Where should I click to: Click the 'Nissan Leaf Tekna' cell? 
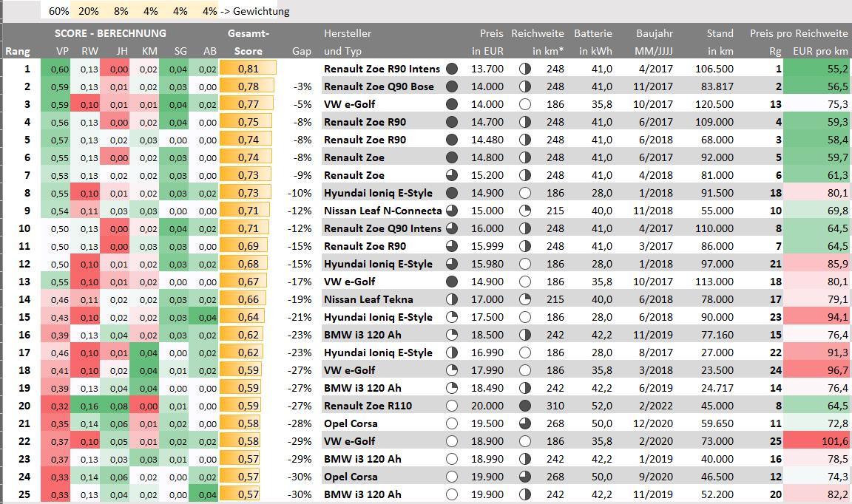click(x=368, y=299)
